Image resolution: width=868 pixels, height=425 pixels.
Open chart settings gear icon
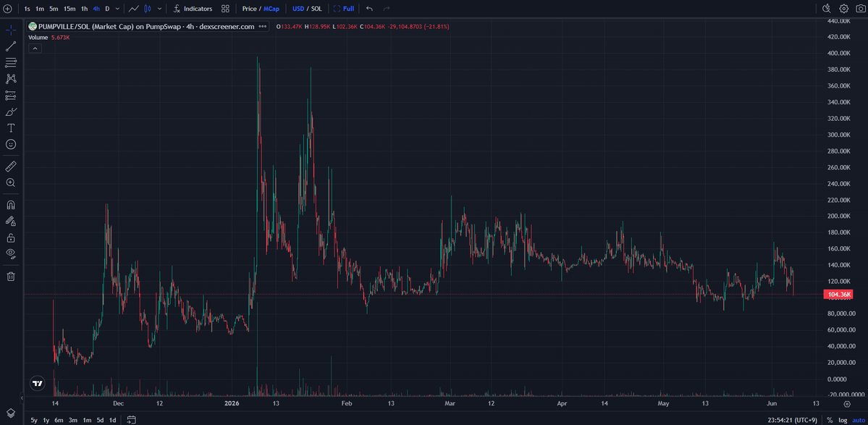coord(843,8)
